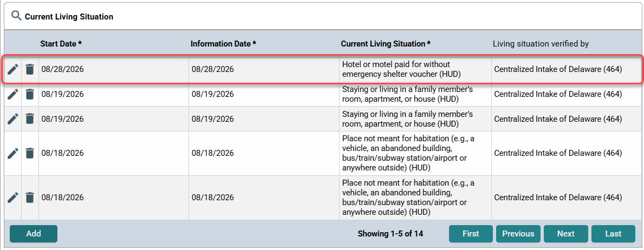Go to the Previous page of results
This screenshot has height=250, width=644.
tap(518, 234)
